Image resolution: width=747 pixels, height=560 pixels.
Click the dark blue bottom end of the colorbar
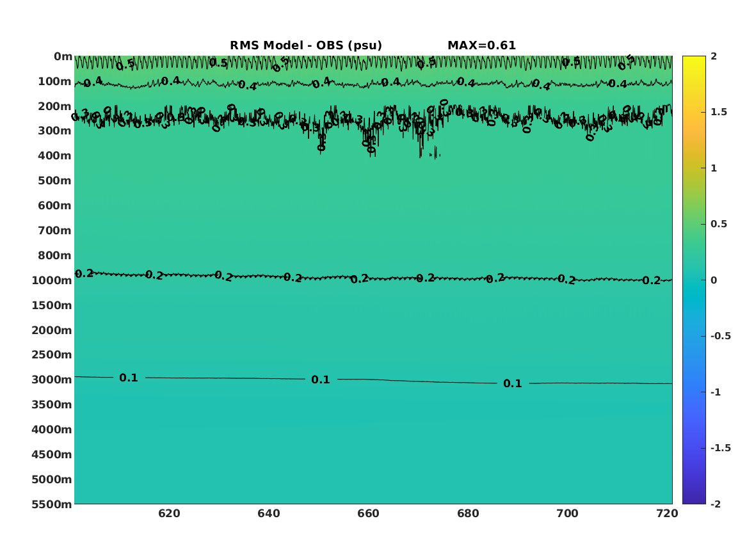coord(694,500)
